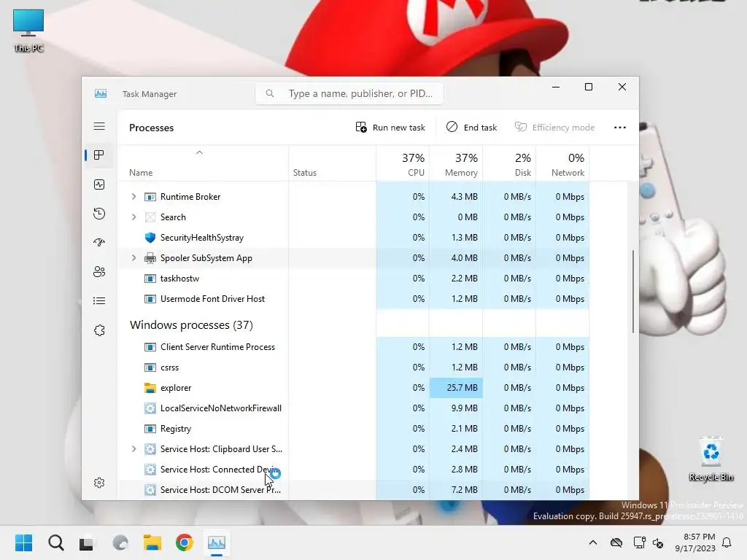The image size is (747, 560).
Task: Select the csrss process row
Action: click(353, 367)
